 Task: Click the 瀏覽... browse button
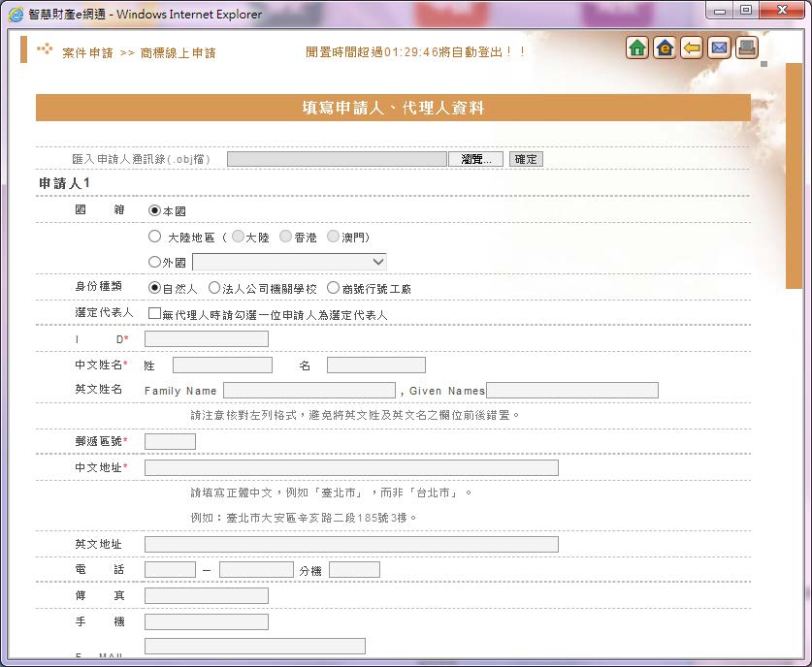pyautogui.click(x=475, y=159)
